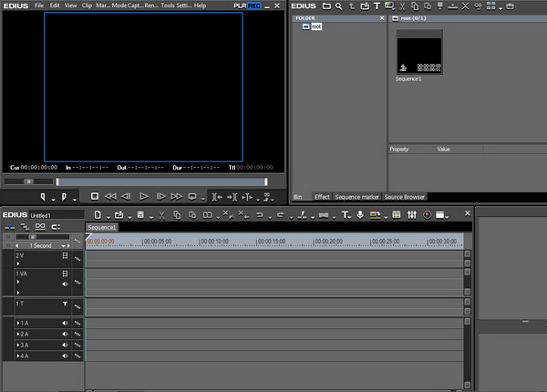Open the audio mixer icon in timeline toolbar
This screenshot has height=392, width=547.
click(x=412, y=215)
